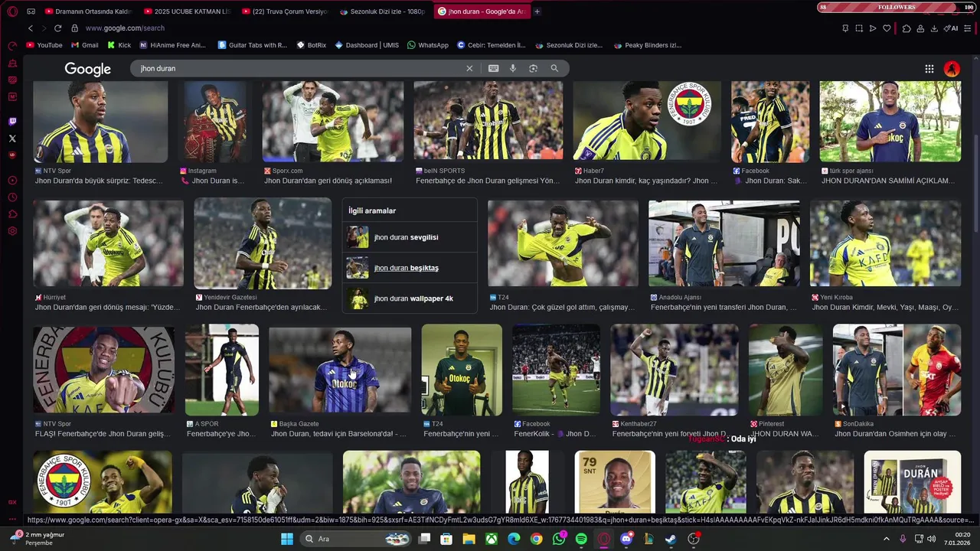Screen dimensions: 980x551
Task: Open the sidebar extensions cube icon
Action: (x=12, y=214)
